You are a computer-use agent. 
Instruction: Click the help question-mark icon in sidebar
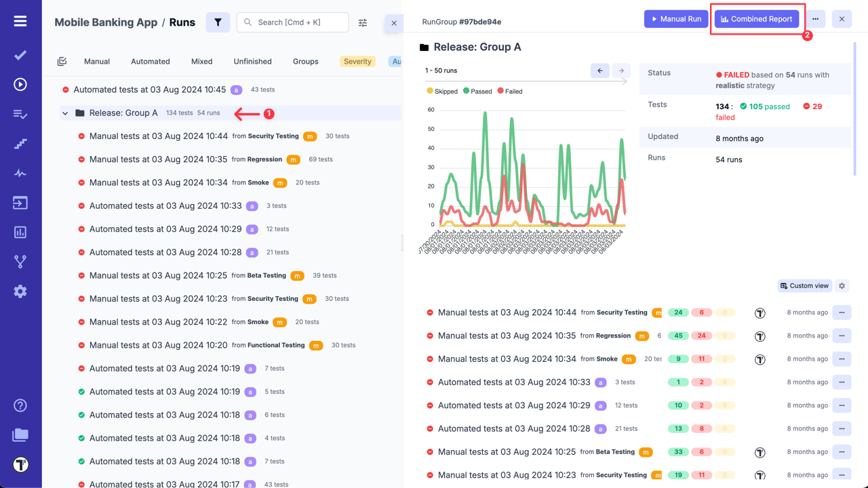20,405
